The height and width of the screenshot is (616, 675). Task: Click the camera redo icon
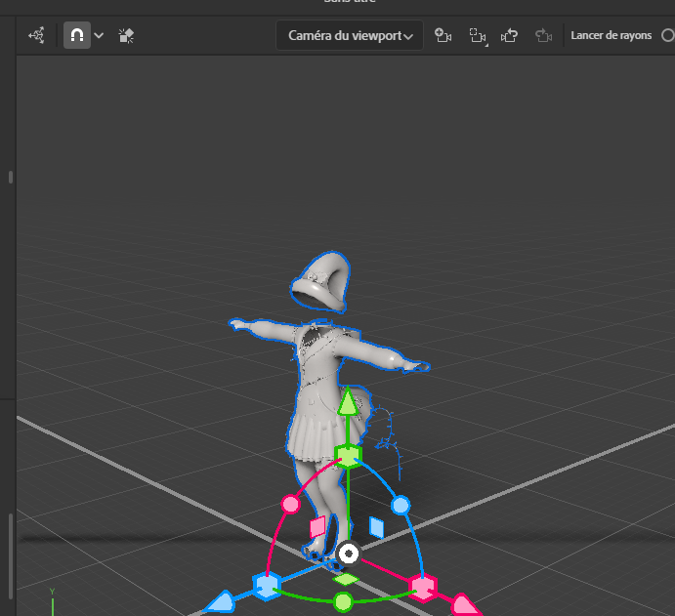point(543,35)
